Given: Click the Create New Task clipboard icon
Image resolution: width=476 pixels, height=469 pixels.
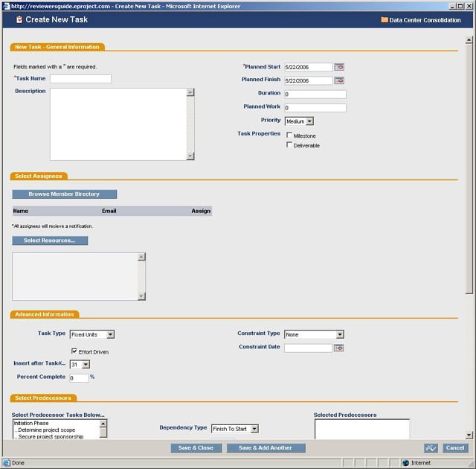Looking at the screenshot, I should (x=19, y=20).
